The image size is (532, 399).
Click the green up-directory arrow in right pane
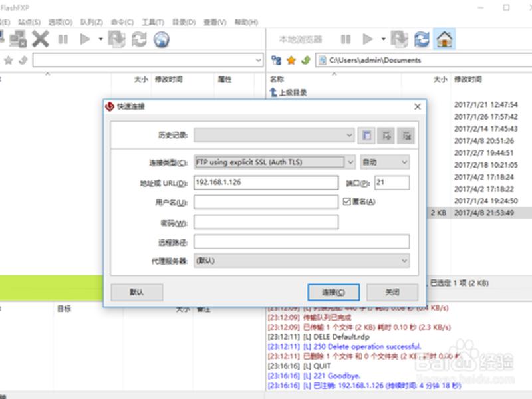pos(306,61)
